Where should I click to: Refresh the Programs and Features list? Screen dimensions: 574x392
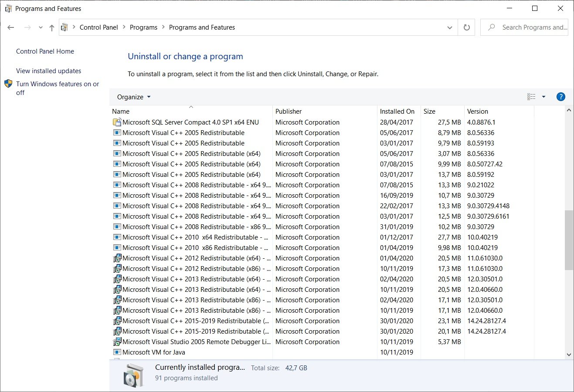(467, 27)
